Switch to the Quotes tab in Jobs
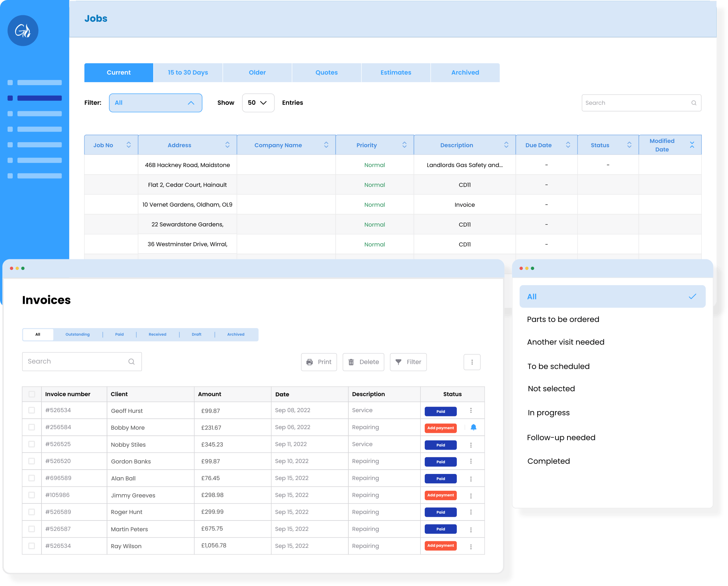728x586 pixels. pyautogui.click(x=327, y=72)
